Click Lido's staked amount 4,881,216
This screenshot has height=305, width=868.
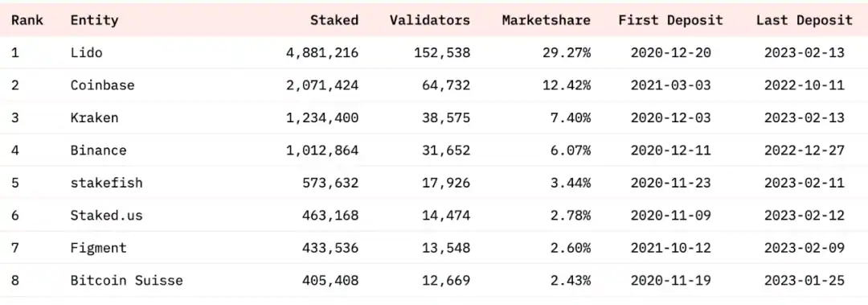(322, 52)
